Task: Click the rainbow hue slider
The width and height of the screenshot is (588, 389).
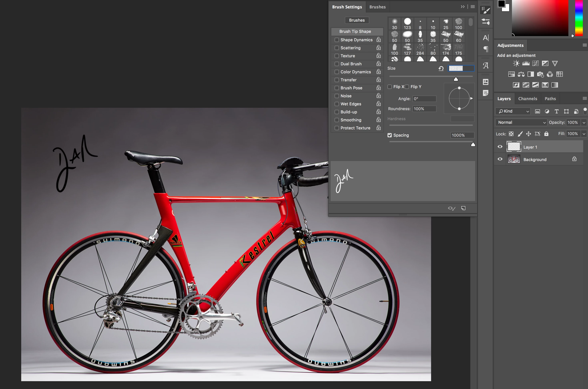Action: 579,17
